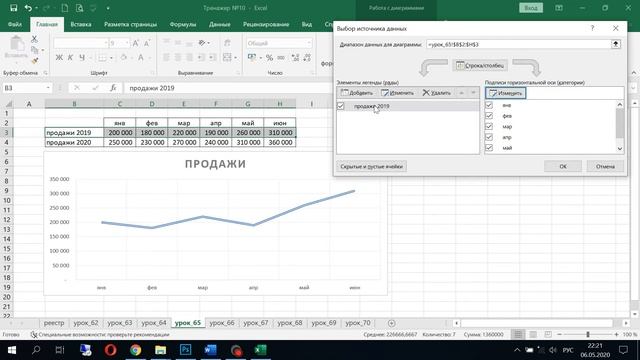Click the Merge and Center icon
640x360 pixels.
click(x=227, y=58)
